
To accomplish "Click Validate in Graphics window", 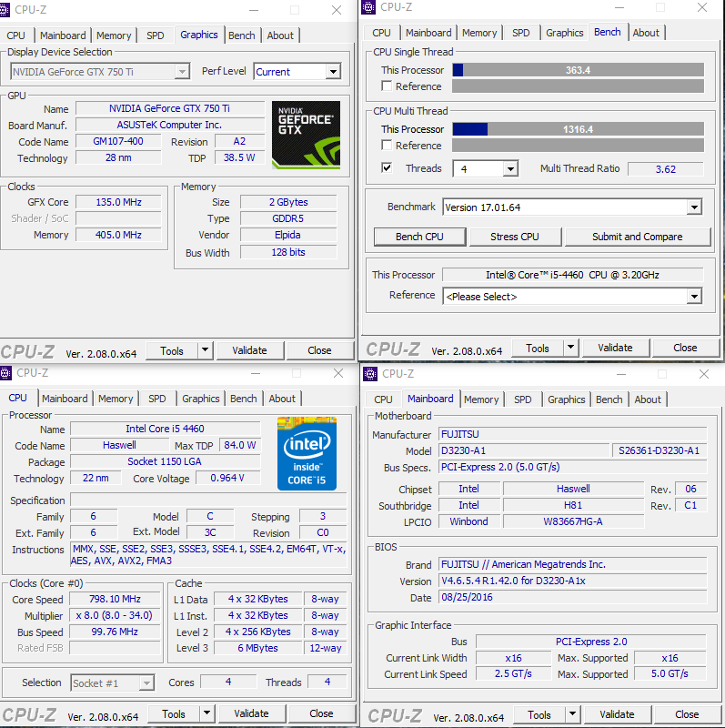I will tap(250, 350).
